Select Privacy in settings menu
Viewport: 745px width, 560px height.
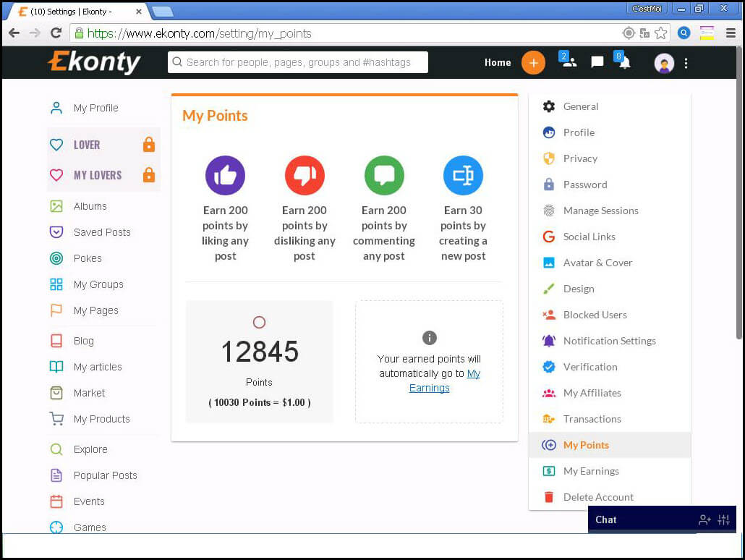(580, 158)
